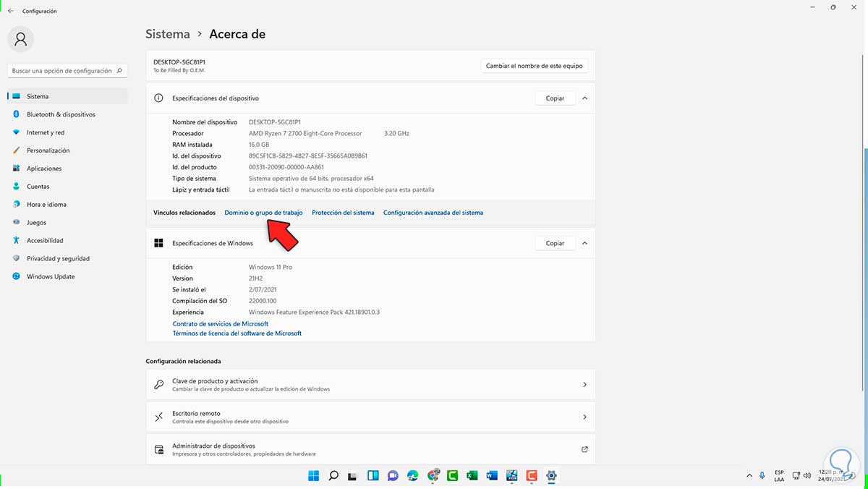Collapse Especificaciones de Windows section
This screenshot has height=489, width=868.
pos(584,243)
